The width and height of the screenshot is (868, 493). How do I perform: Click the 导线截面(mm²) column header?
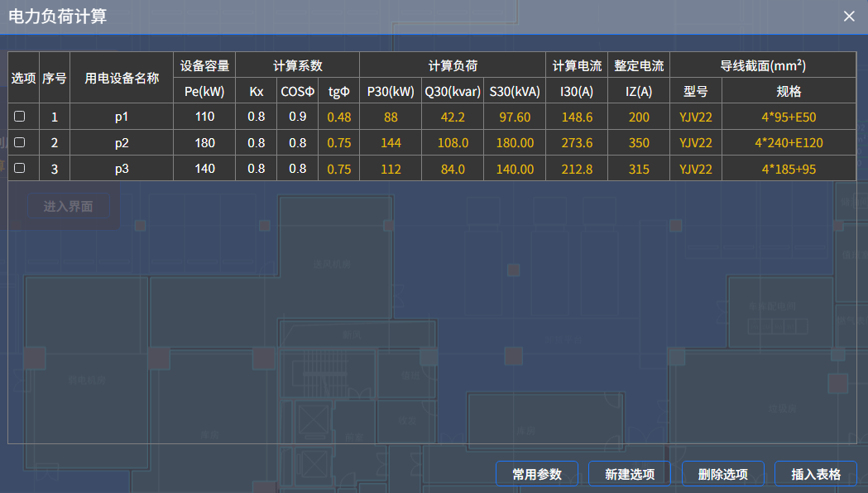coord(763,65)
